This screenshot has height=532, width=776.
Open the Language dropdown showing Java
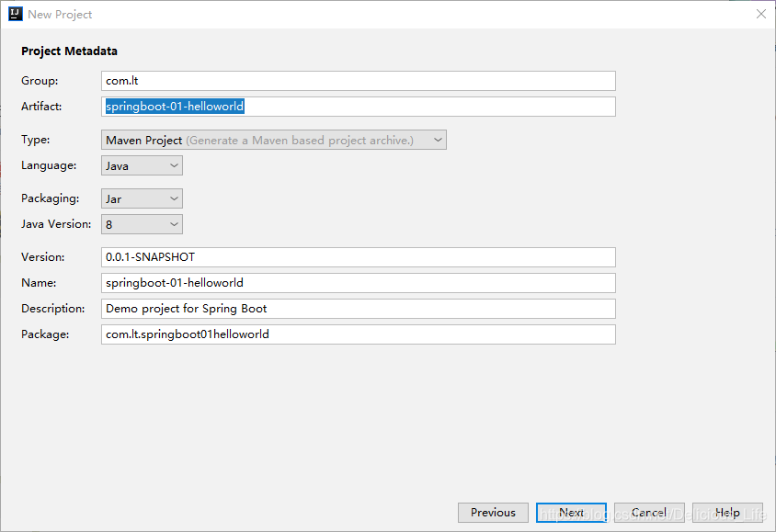coord(142,165)
